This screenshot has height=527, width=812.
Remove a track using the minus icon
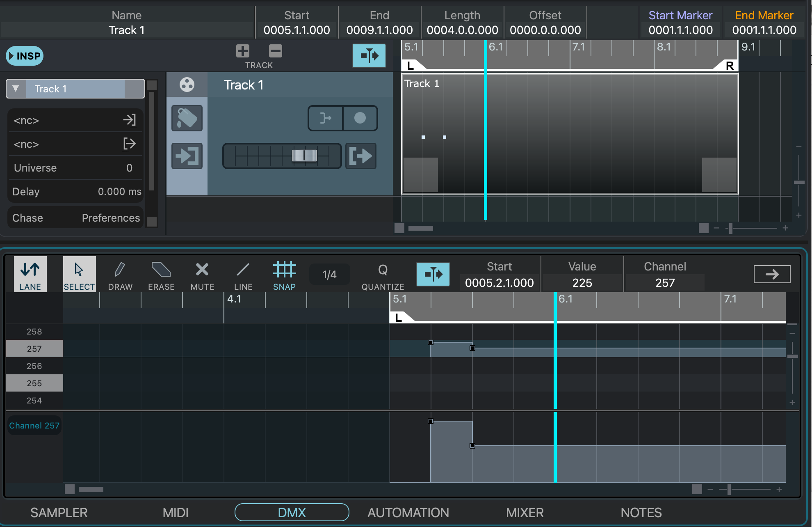[275, 51]
